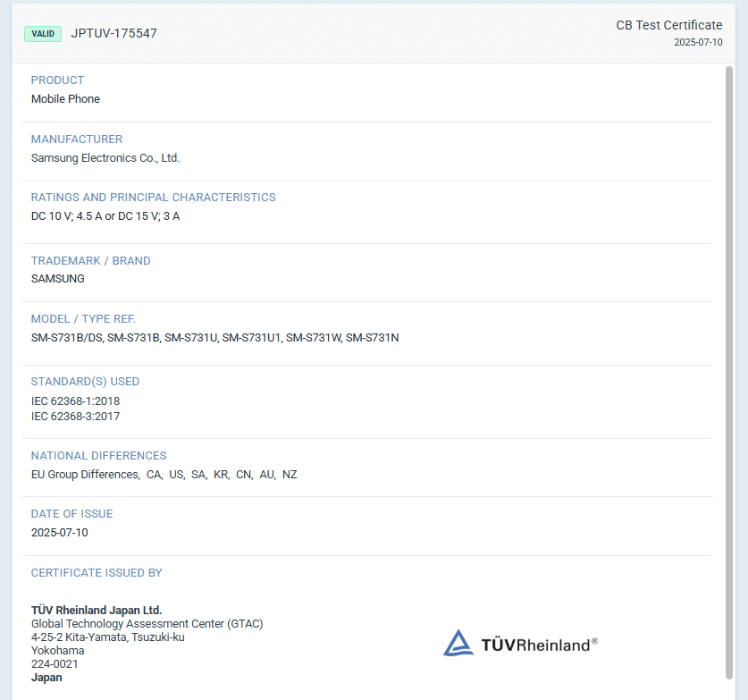Viewport: 748px width, 700px height.
Task: Click the date under Date of Issue
Action: pos(59,533)
